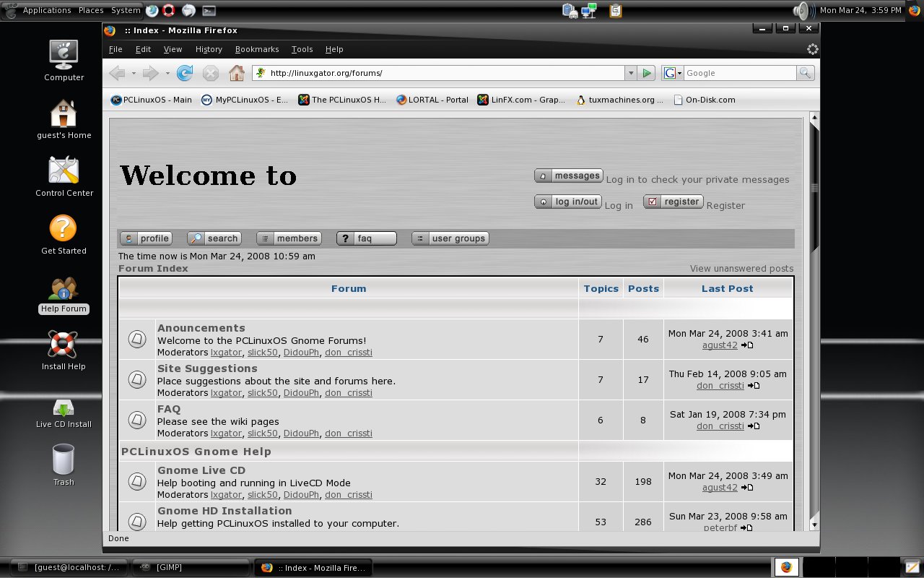Click the messages button
Image resolution: width=924 pixels, height=578 pixels.
pos(569,176)
